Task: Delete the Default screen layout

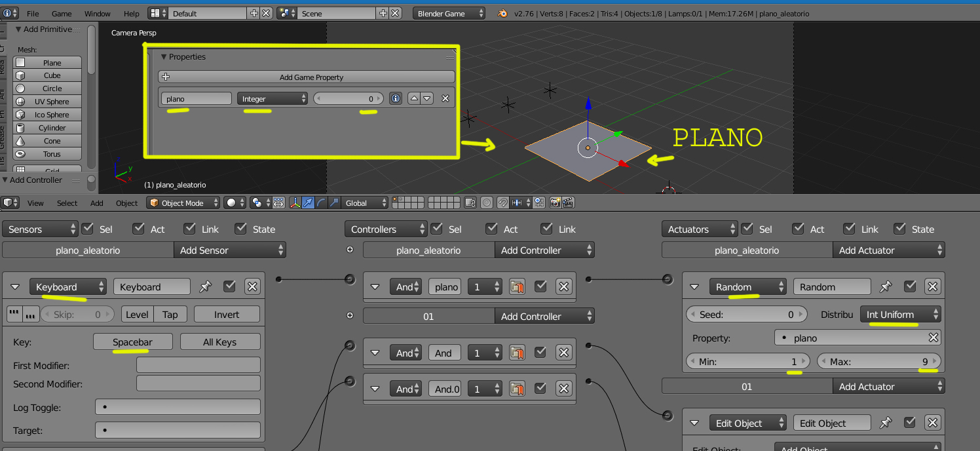Action: (266, 13)
